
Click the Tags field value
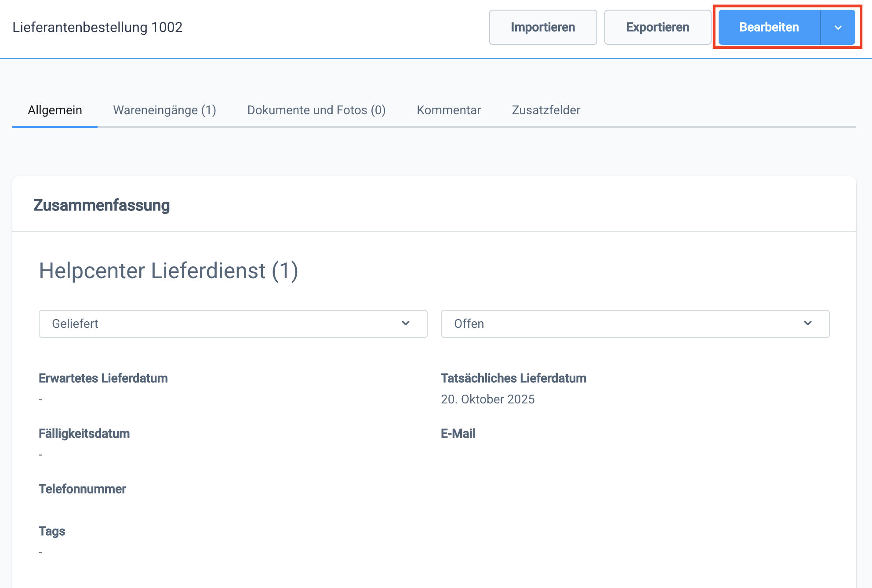click(40, 552)
